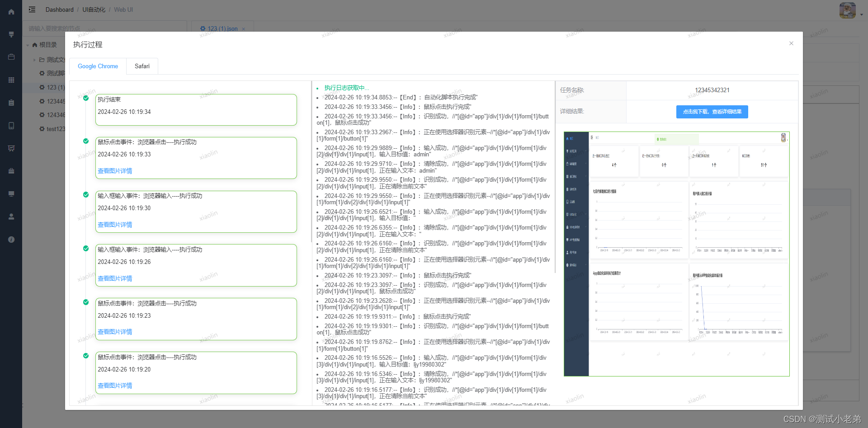This screenshot has width=868, height=428.
Task: Switch to the Safari tab
Action: pos(142,66)
